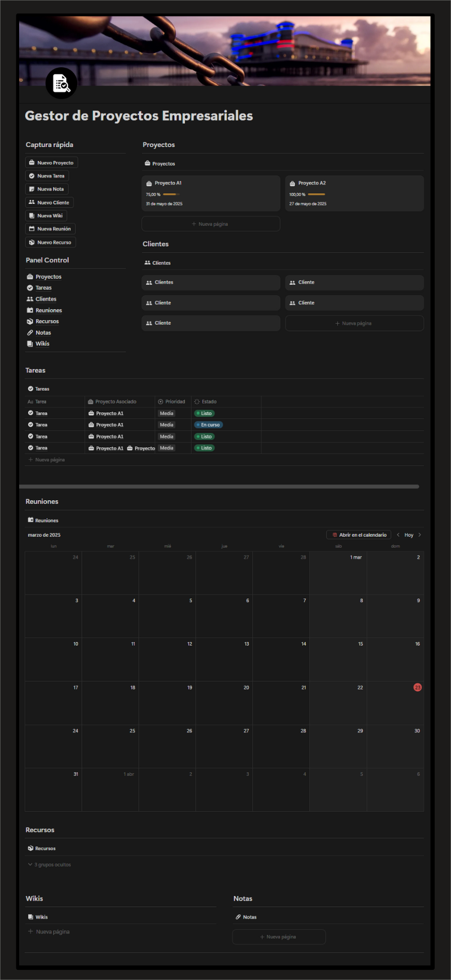Click the En curso status tag
Screen dimensions: 451x980
point(209,425)
